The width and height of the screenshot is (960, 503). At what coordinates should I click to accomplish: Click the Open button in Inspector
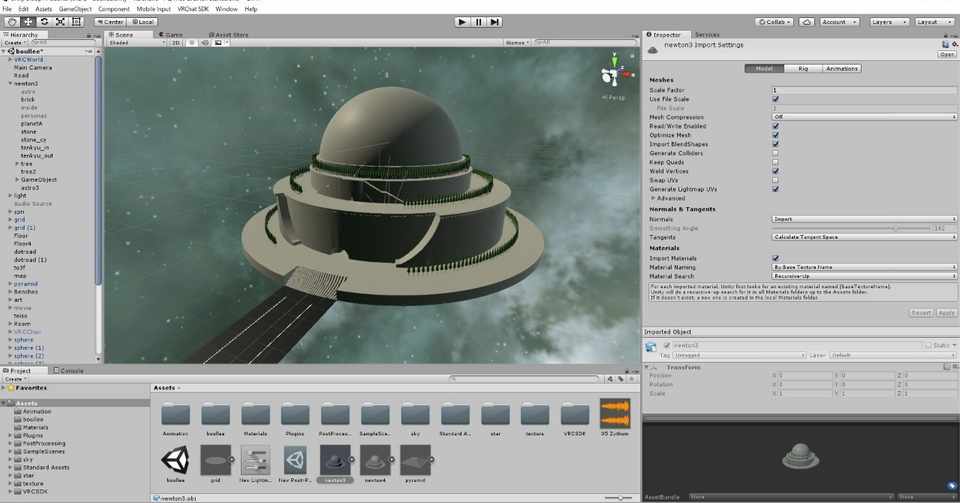947,54
